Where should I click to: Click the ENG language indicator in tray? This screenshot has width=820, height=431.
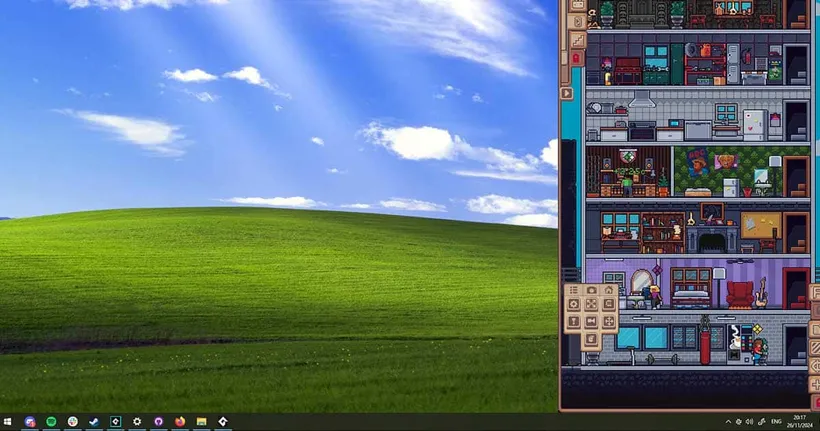click(x=776, y=422)
